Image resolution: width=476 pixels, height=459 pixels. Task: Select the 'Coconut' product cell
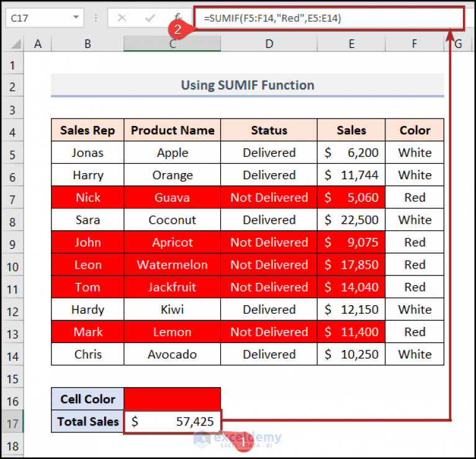(172, 220)
